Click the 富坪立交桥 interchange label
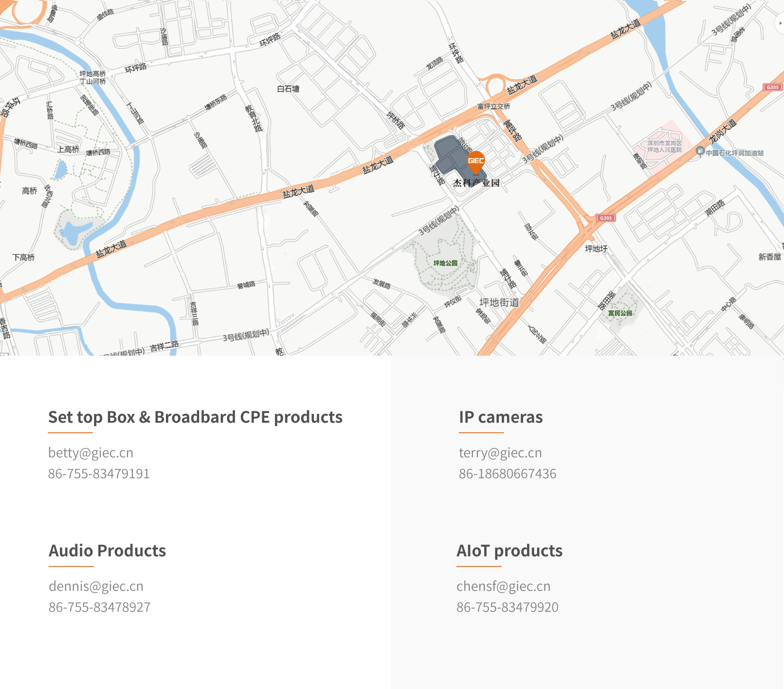The image size is (784, 689). 493,107
